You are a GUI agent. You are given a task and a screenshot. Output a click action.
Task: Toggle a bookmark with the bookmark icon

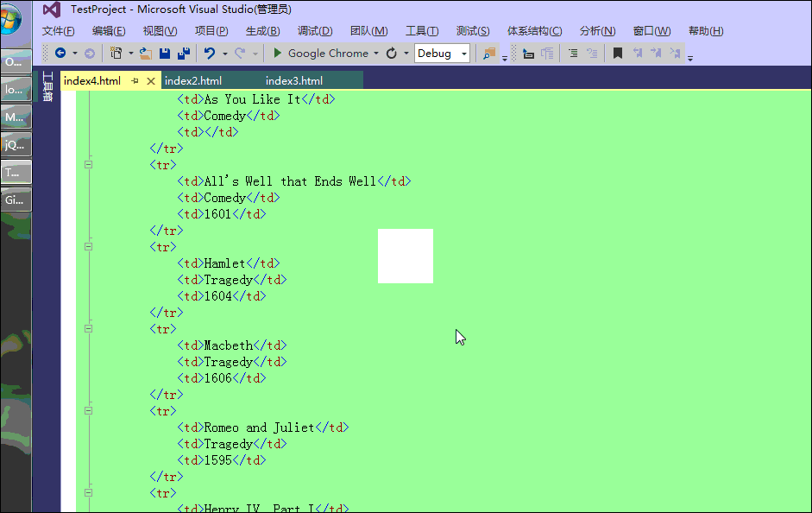[x=617, y=53]
